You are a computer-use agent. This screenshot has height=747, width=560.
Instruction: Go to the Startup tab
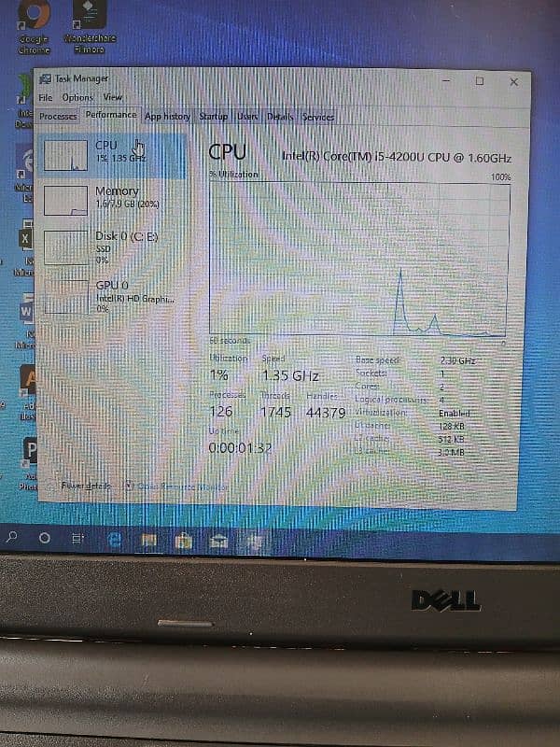(213, 116)
